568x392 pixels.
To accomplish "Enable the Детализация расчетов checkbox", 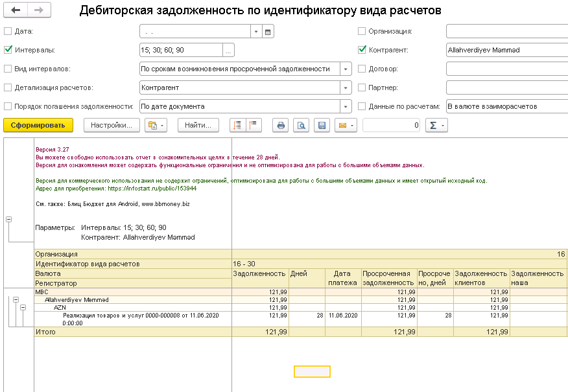I will [x=8, y=87].
